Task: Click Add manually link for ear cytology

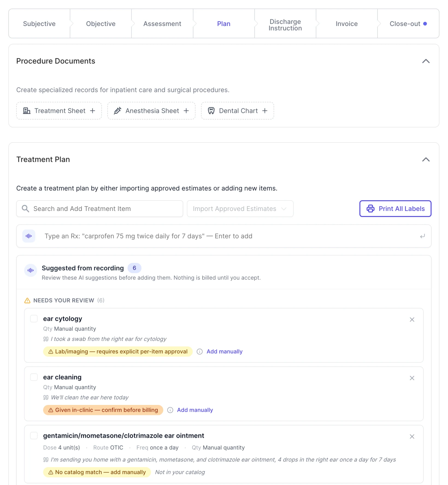Action: pos(225,352)
